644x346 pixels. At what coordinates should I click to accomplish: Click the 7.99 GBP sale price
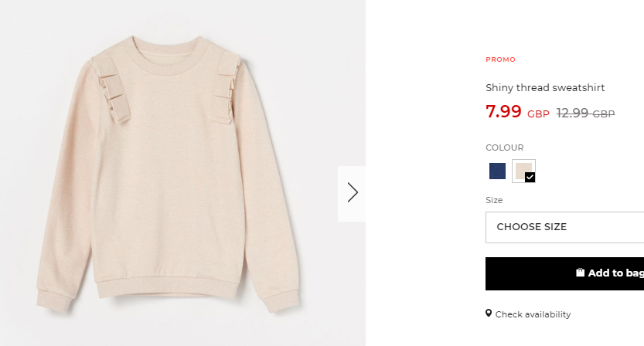point(517,112)
